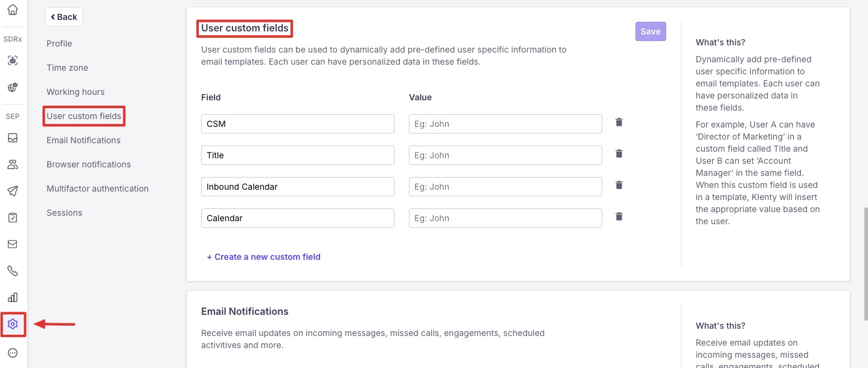The image size is (868, 368).
Task: Open the prospects people icon
Action: coord(13,164)
